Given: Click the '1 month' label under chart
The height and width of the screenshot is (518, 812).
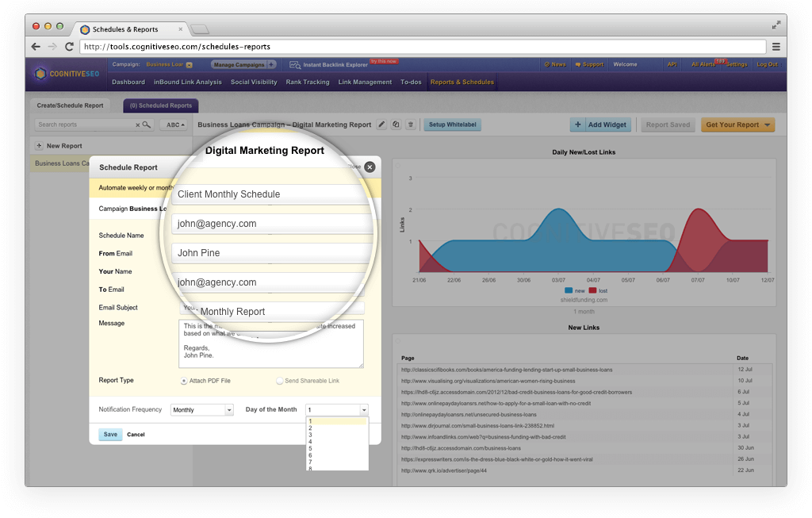Looking at the screenshot, I should (584, 312).
